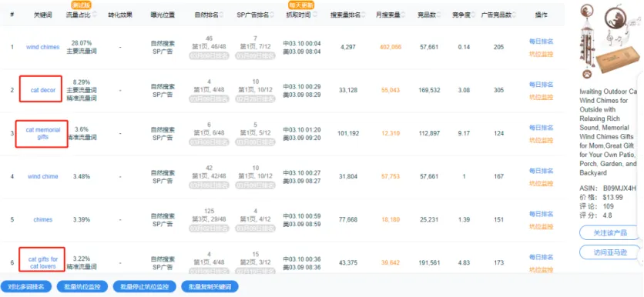Viewport: 644px width, 297px height.
Task: Click 每日排名 in the cat gifts row
Action: pos(541,257)
